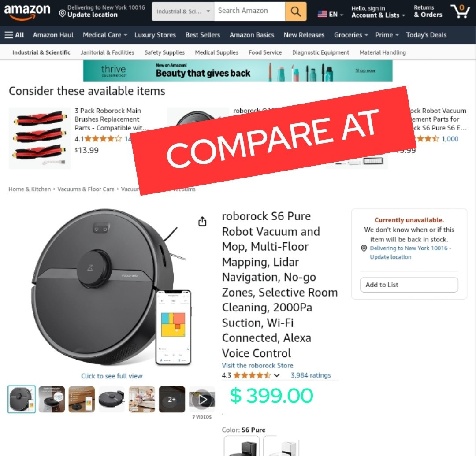Image resolution: width=476 pixels, height=456 pixels.
Task: Click the Amazon logo
Action: pyautogui.click(x=27, y=12)
